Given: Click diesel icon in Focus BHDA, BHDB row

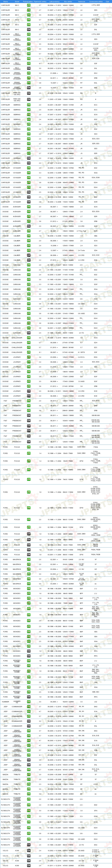Looking at the screenshot, I should click(29, 545).
